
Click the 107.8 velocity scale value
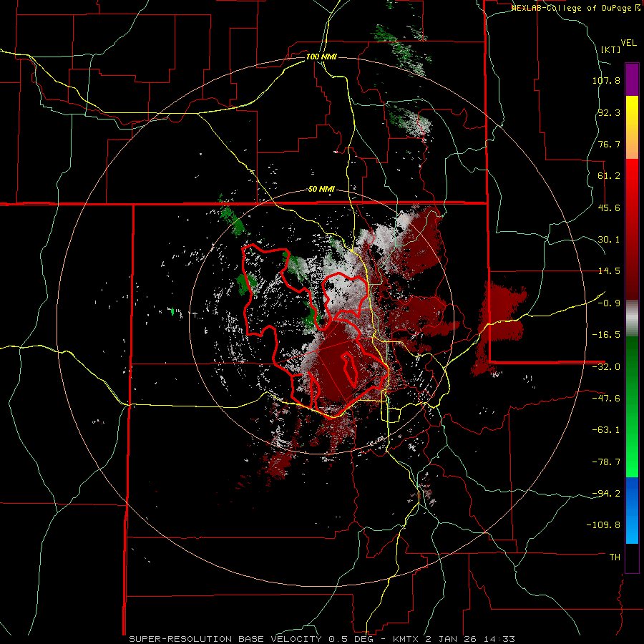[606, 80]
